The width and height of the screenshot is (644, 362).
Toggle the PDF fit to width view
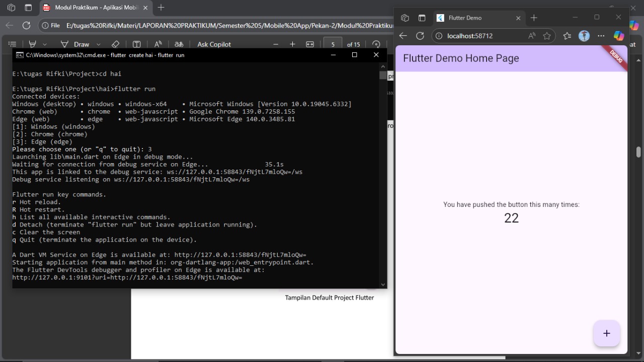[x=310, y=44]
